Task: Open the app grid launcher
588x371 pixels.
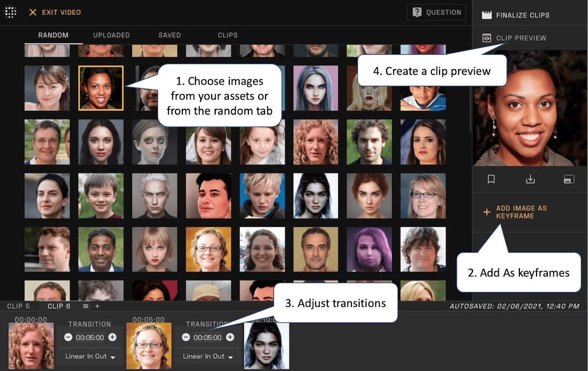Action: [10, 12]
